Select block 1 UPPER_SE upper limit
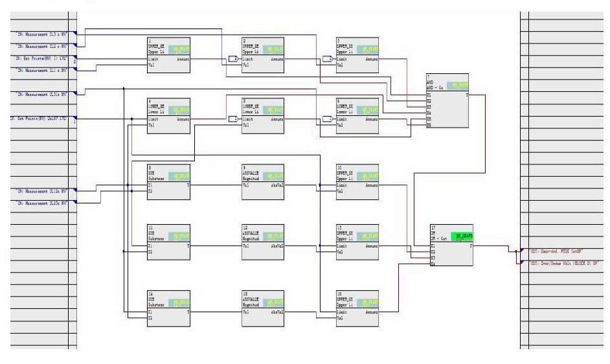610x364 pixels. click(x=169, y=55)
